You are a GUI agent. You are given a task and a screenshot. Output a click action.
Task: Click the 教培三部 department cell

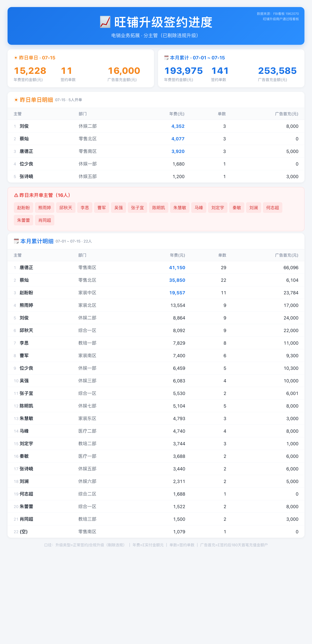[87, 519]
